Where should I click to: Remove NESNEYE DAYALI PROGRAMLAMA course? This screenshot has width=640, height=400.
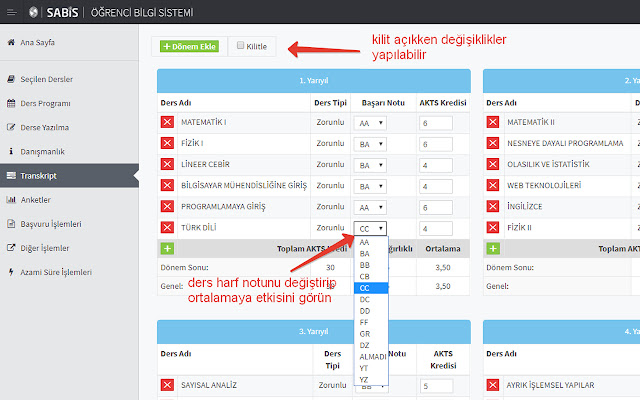click(493, 143)
